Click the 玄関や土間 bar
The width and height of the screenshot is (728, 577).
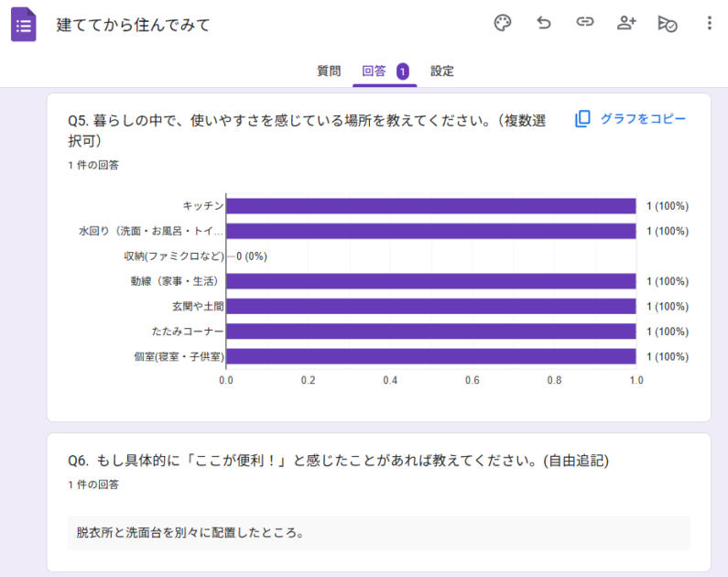(430, 306)
